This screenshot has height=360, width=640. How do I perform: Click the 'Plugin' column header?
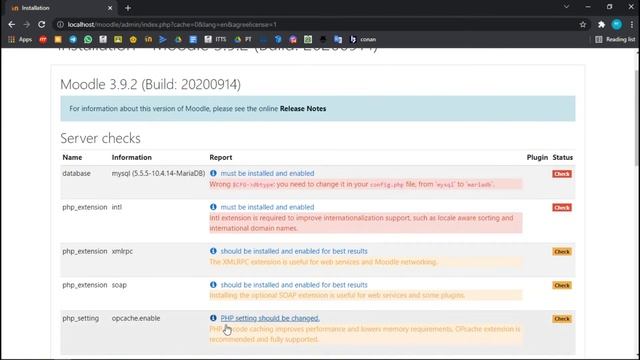click(x=537, y=158)
